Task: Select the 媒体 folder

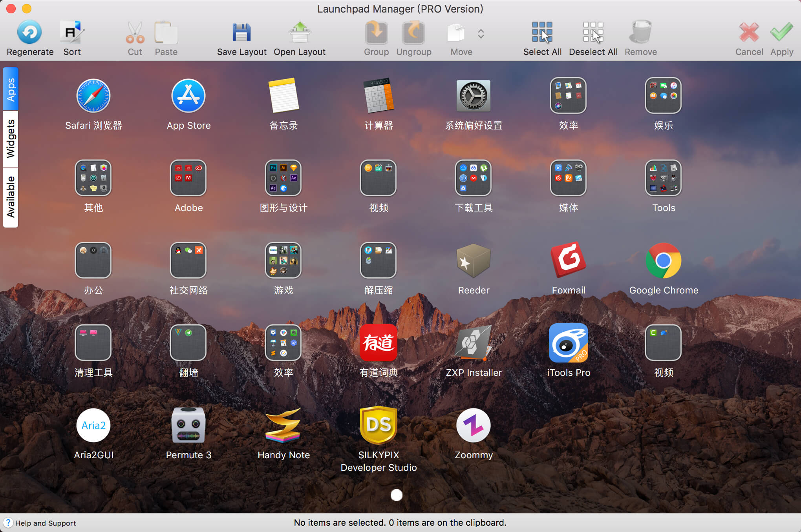Action: [568, 178]
